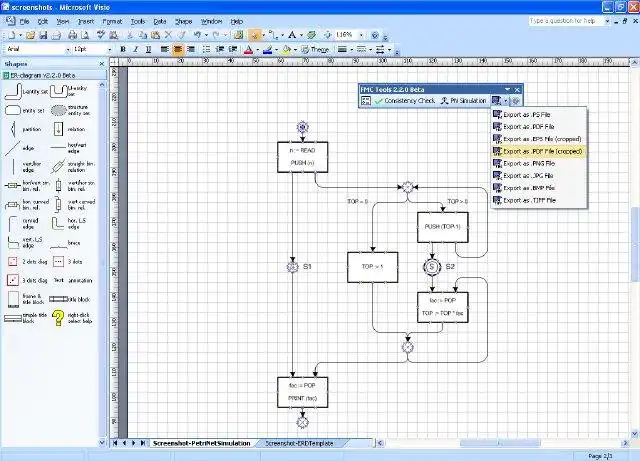
Task: Expand the Text tool dropdown arrow
Action: 301,36
